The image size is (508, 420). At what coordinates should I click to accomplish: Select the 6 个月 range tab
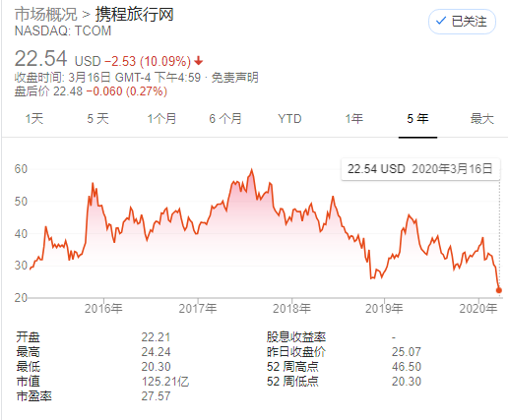[225, 119]
